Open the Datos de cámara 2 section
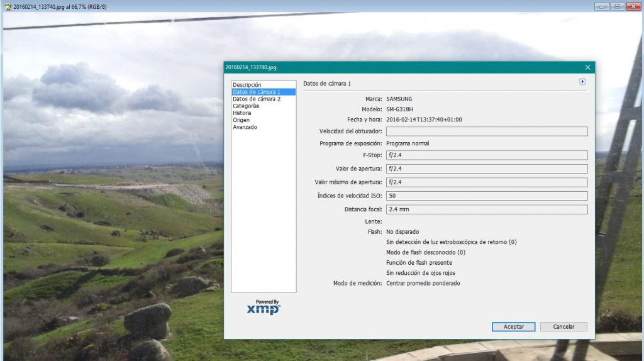The width and height of the screenshot is (644, 361). click(x=257, y=99)
